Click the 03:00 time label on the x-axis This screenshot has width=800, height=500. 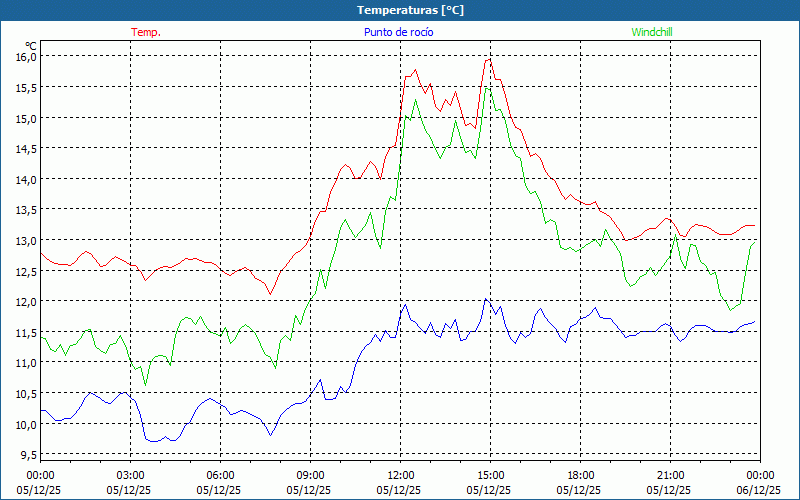[x=130, y=475]
